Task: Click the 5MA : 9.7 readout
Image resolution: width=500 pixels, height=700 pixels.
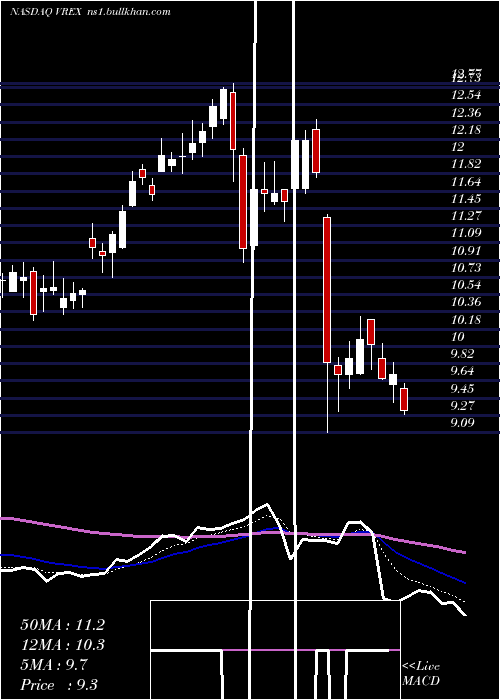Action: coord(54,665)
